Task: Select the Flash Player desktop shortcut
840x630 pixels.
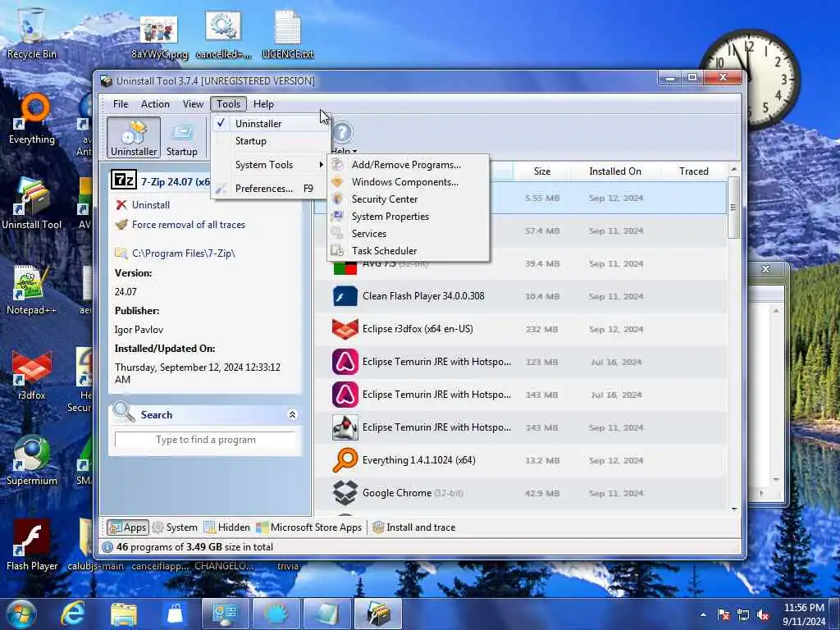Action: (x=32, y=545)
